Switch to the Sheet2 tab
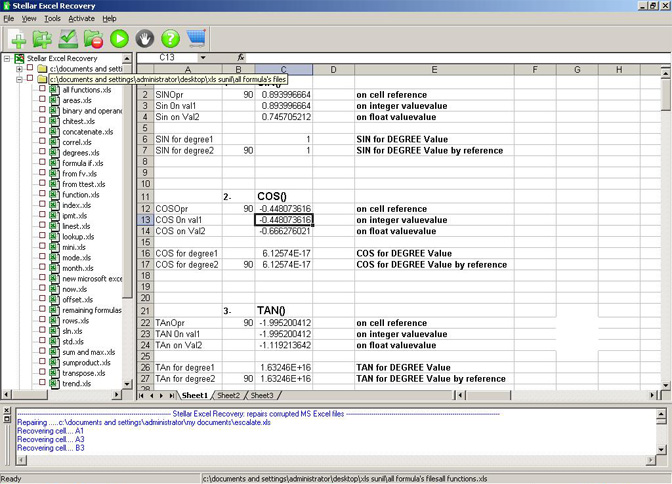This screenshot has height=484, width=672. click(x=228, y=395)
